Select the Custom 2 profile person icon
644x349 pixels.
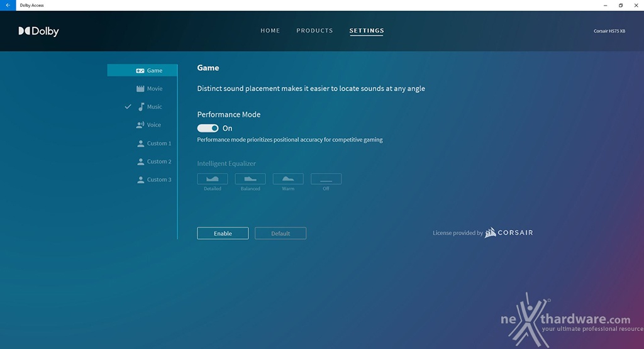point(140,162)
